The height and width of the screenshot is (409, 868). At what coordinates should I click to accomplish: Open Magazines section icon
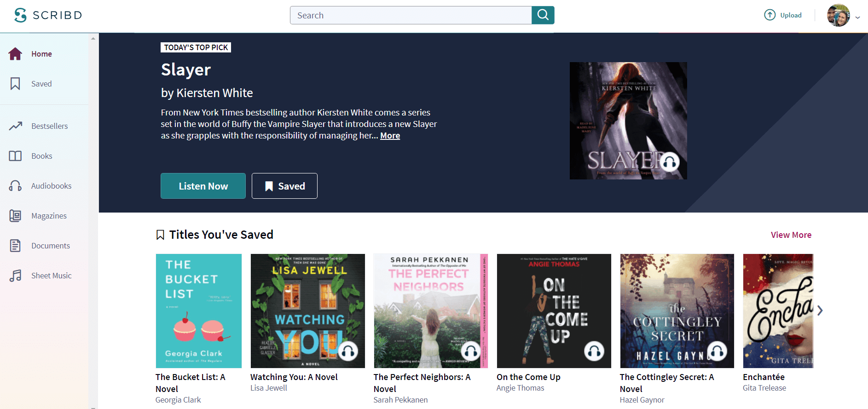15,216
